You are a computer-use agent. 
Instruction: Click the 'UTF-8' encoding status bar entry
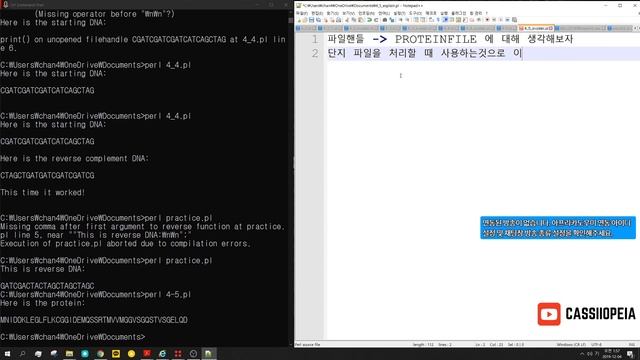pos(596,344)
